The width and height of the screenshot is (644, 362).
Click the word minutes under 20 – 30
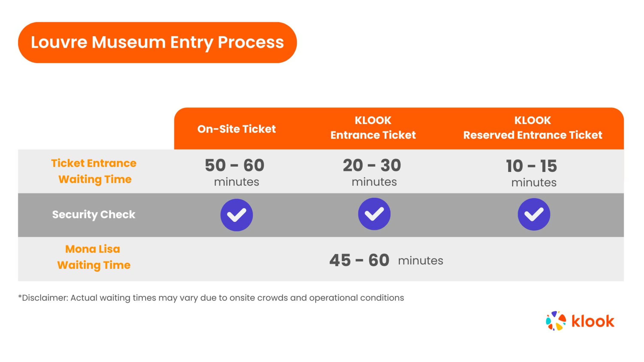(x=374, y=182)
